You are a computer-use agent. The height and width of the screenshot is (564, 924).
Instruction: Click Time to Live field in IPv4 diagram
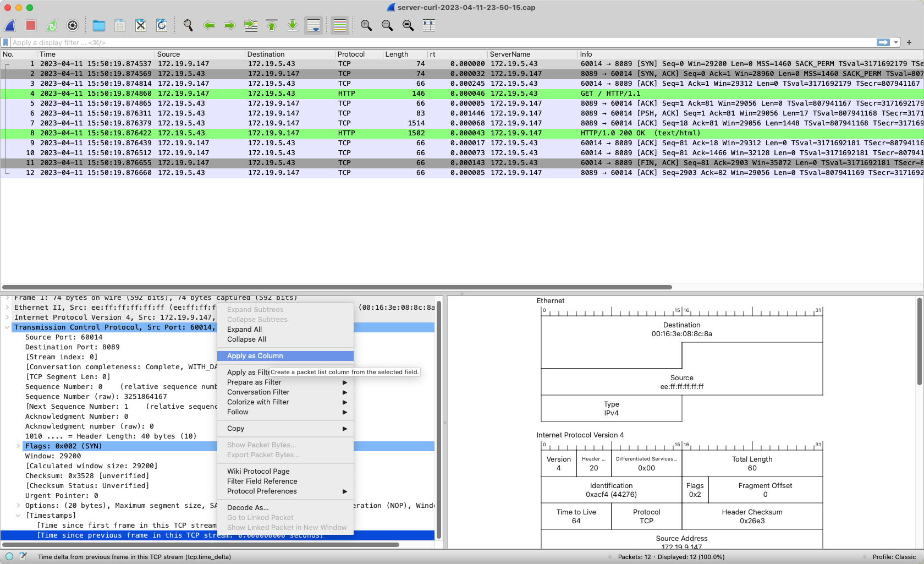(x=576, y=516)
